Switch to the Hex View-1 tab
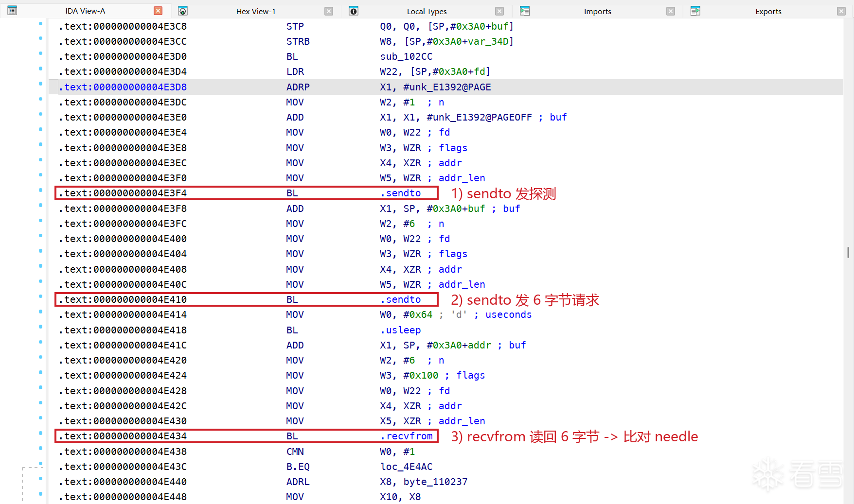 click(x=256, y=12)
